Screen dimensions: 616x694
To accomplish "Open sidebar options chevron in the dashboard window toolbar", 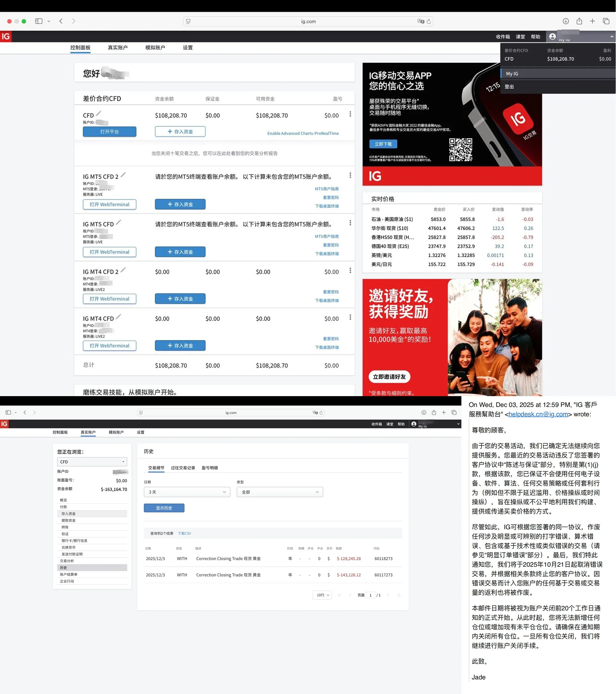I will tap(49, 21).
